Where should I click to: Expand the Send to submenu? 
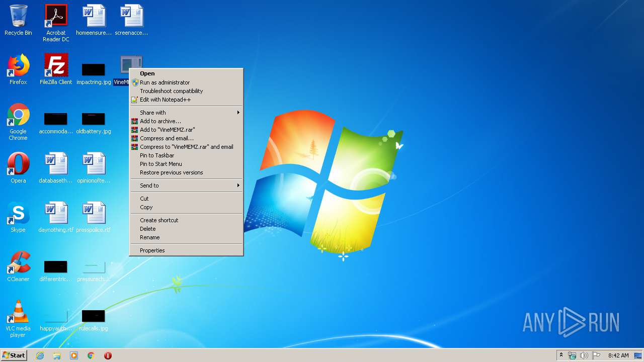pos(187,186)
